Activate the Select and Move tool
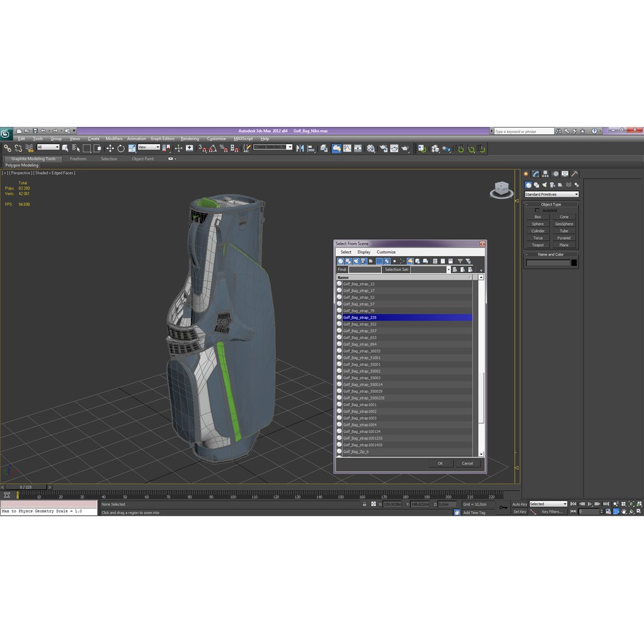 (x=110, y=148)
